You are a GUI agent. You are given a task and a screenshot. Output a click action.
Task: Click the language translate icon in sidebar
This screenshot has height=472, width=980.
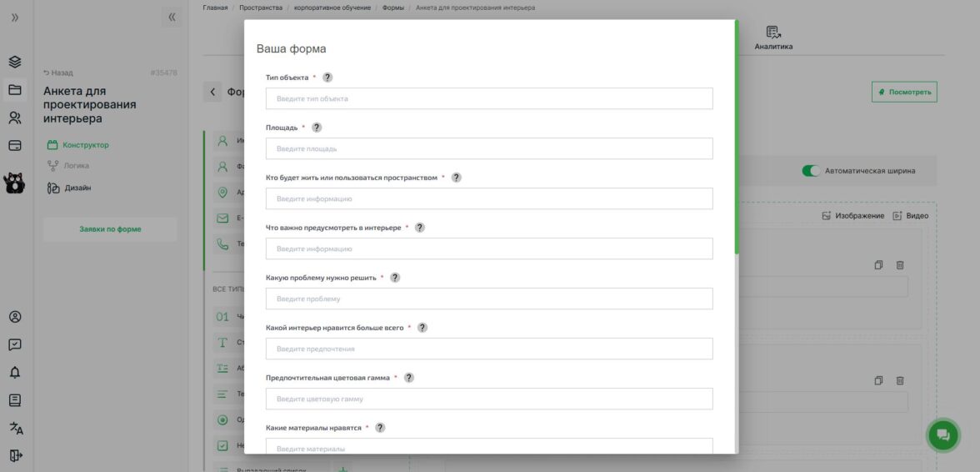click(x=15, y=429)
